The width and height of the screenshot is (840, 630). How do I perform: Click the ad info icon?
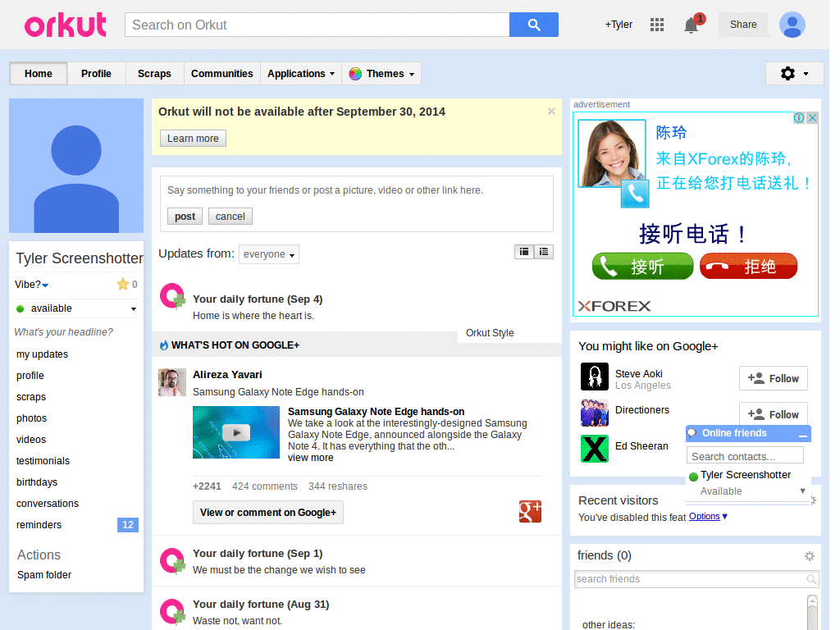pos(799,118)
